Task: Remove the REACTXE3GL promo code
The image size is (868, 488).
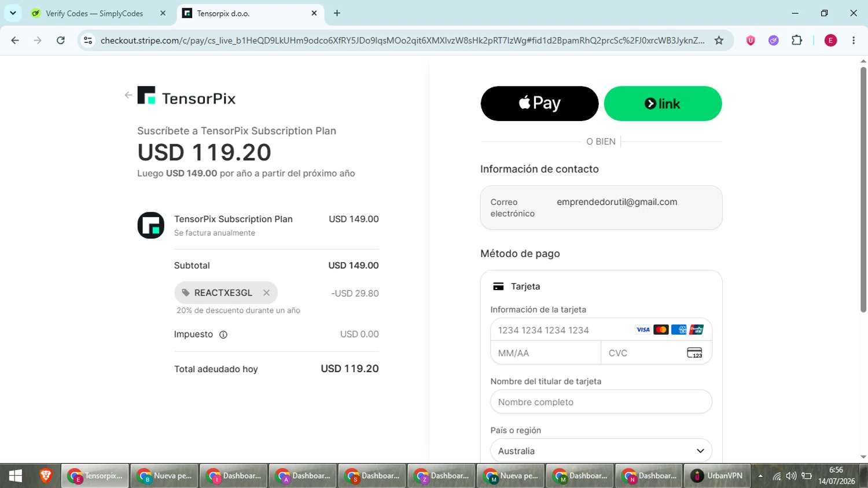Action: click(x=266, y=293)
